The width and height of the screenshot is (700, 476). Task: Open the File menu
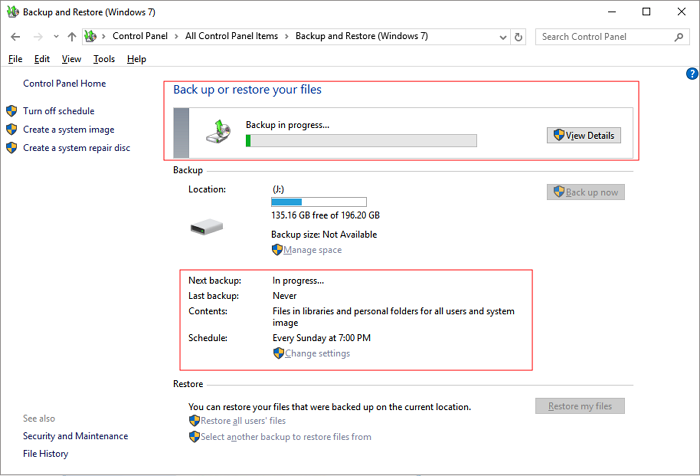coord(15,59)
